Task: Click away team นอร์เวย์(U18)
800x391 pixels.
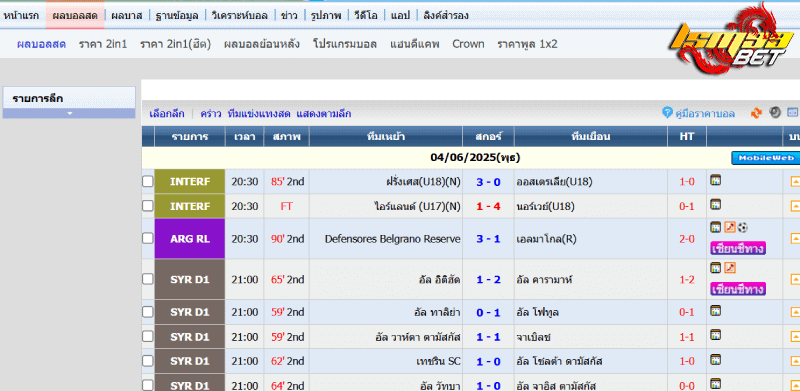Action: pos(545,206)
